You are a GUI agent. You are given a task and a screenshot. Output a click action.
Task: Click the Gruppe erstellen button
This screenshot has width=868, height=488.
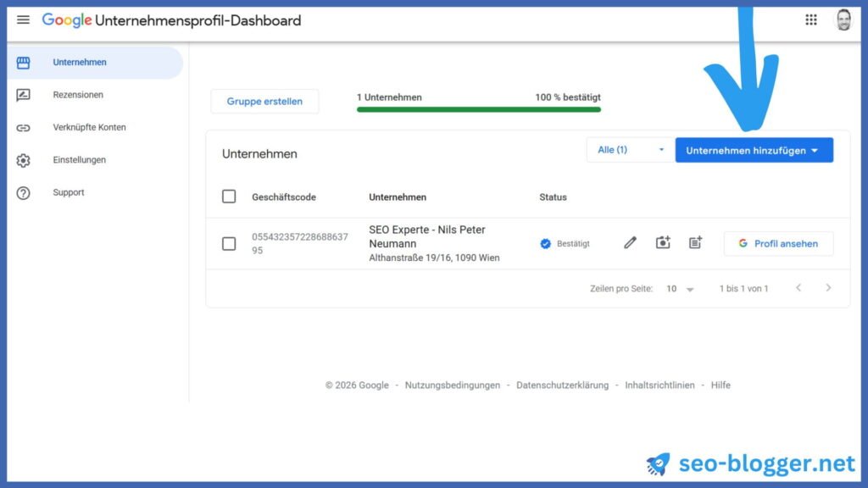point(264,102)
